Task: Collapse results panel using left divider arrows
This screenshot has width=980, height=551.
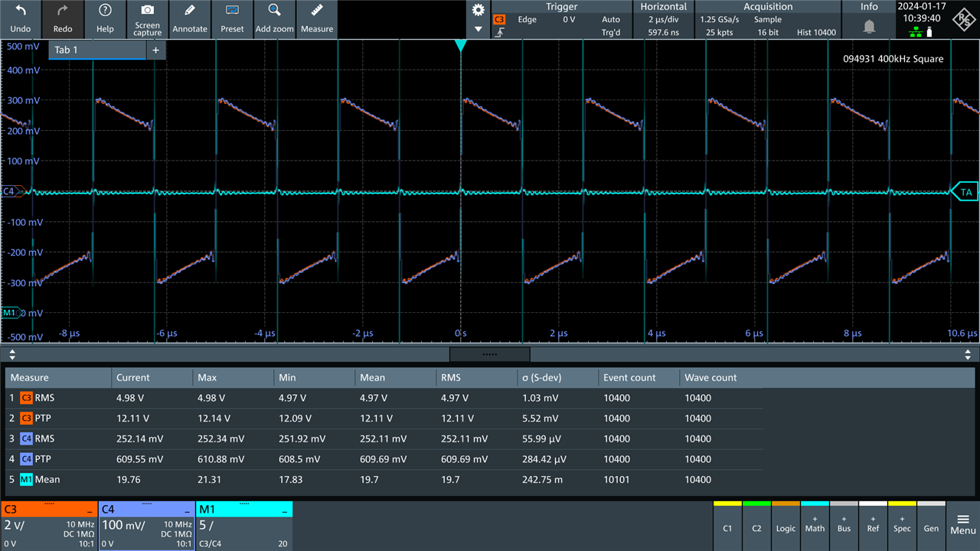Action: point(11,355)
